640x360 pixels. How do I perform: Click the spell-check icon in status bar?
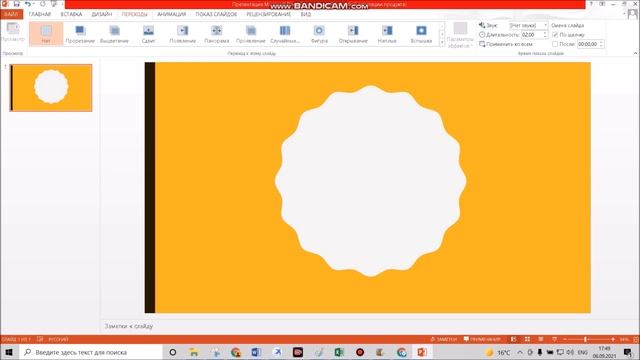[x=40, y=339]
